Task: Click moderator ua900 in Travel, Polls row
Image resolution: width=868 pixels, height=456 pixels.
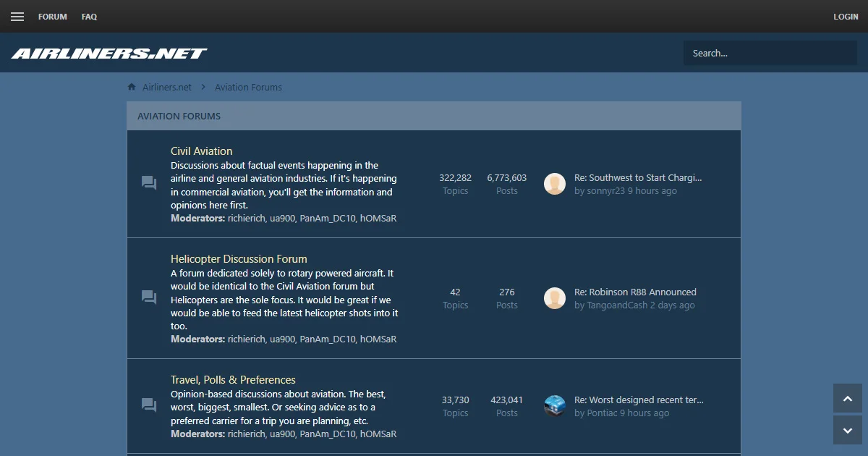Action: click(x=283, y=434)
